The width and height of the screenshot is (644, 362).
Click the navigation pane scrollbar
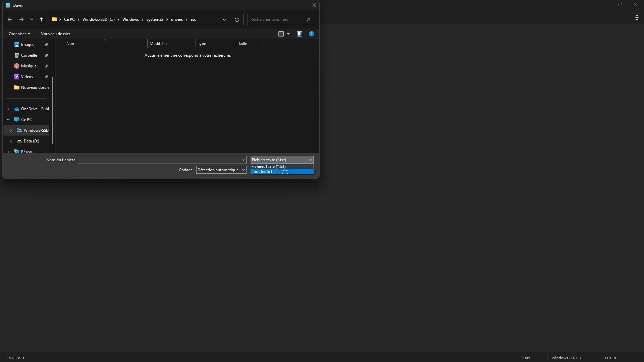click(x=52, y=110)
